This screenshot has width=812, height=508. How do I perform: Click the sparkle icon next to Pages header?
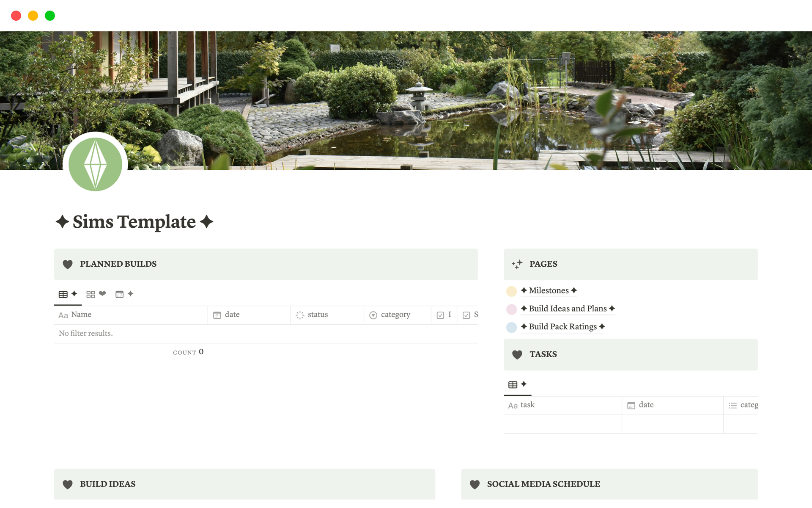tap(517, 264)
